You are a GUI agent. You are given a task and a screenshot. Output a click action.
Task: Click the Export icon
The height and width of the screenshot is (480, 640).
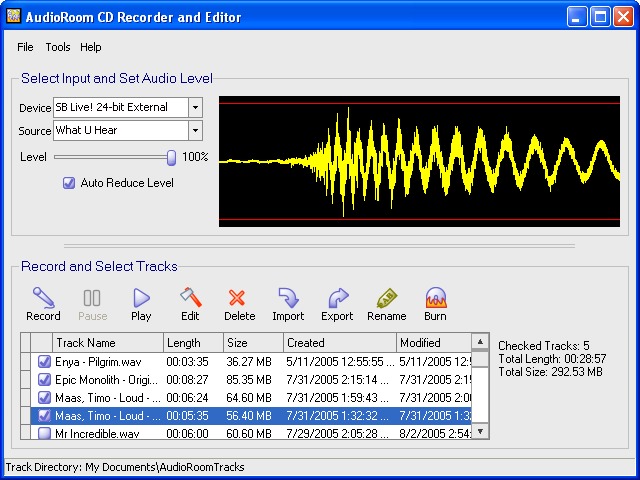point(338,298)
